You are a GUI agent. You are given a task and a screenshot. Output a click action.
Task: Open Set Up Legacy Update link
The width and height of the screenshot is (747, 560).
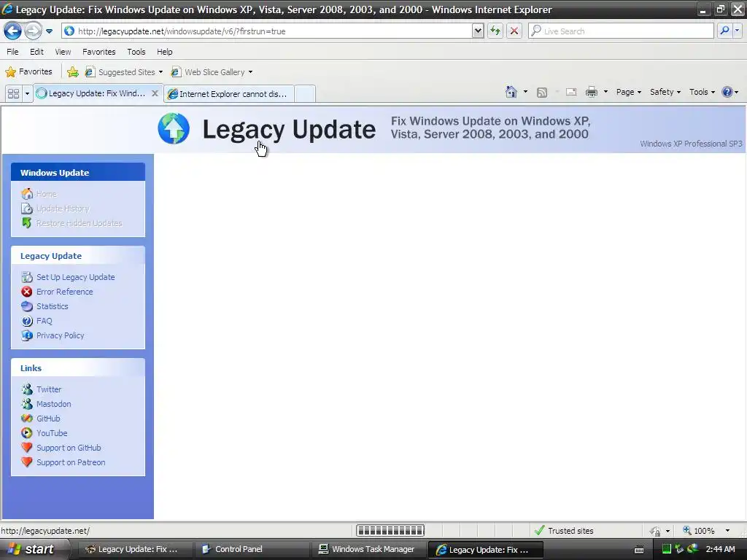pos(75,277)
